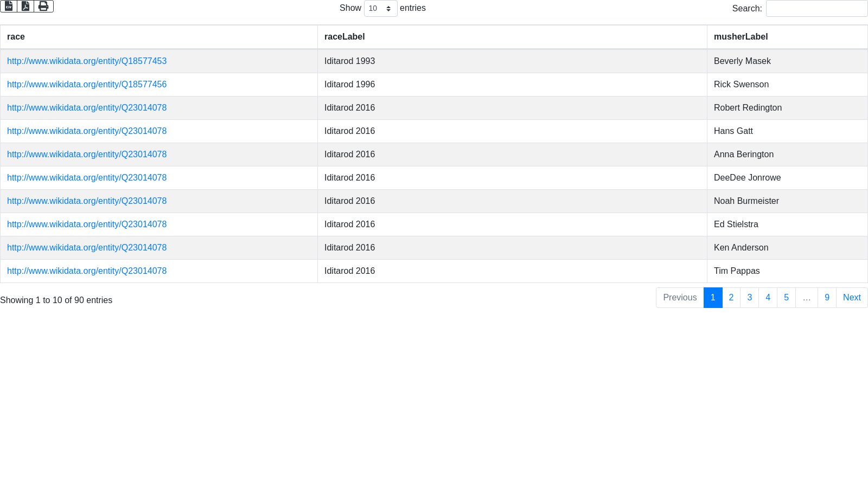Viewport: 868px width, 488px height.
Task: Open wikidata link in Noah Burmeister row
Action: pos(87,201)
